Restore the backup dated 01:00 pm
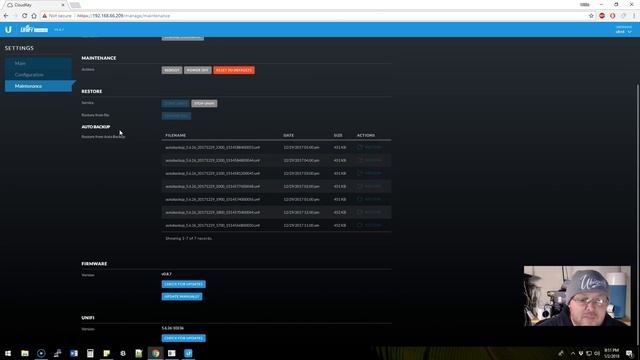The image size is (640, 360). [369, 200]
